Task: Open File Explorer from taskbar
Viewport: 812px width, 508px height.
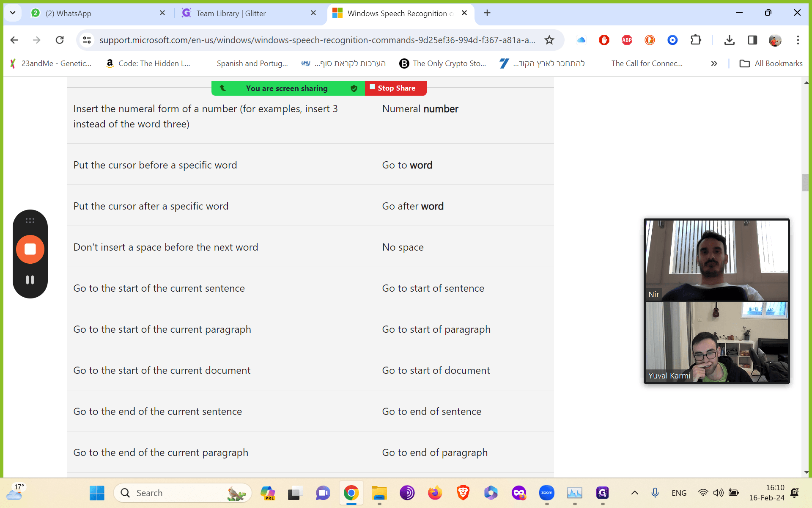Action: [x=379, y=493]
